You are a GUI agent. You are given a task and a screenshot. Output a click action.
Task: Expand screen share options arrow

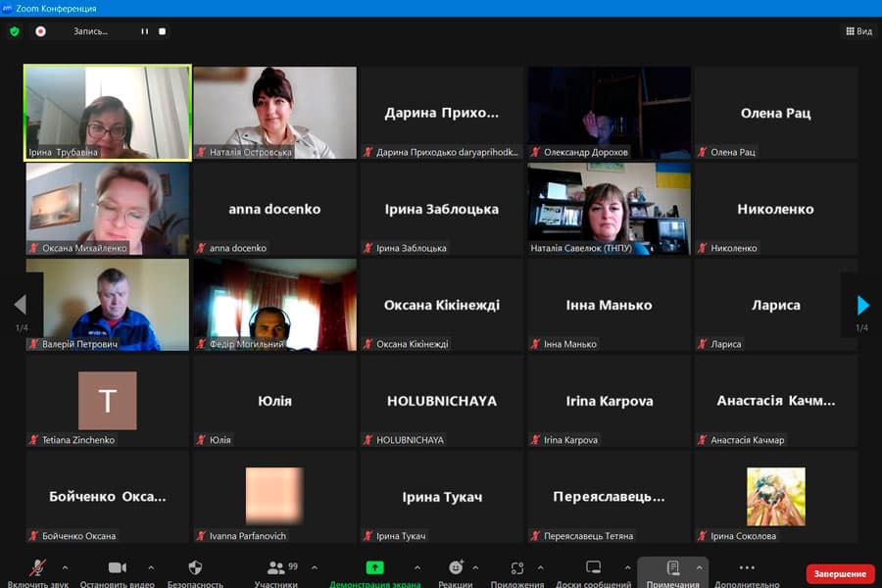tap(416, 567)
